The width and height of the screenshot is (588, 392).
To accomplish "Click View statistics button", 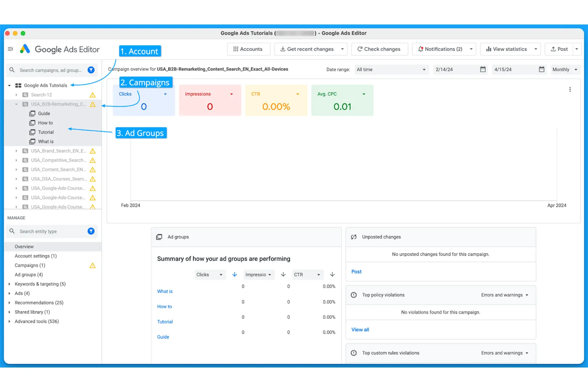I will (x=506, y=49).
